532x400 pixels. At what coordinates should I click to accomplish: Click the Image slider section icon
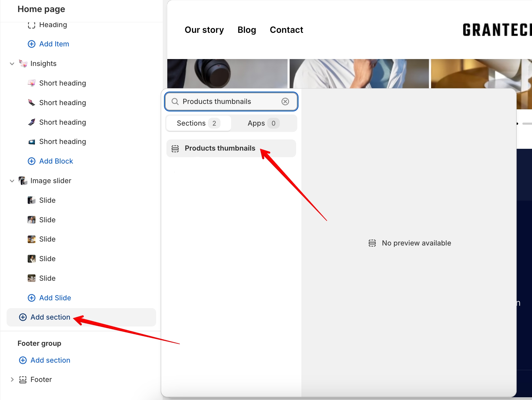pyautogui.click(x=23, y=181)
